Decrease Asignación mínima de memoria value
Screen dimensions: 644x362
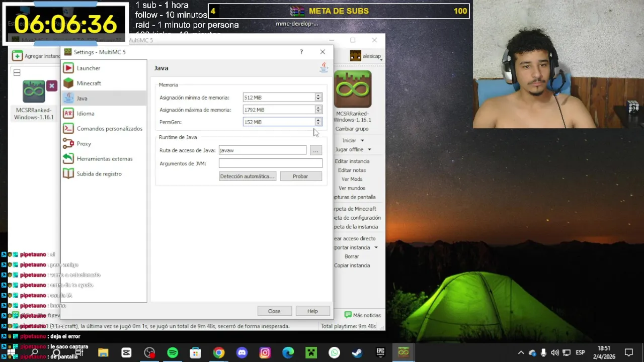(318, 100)
